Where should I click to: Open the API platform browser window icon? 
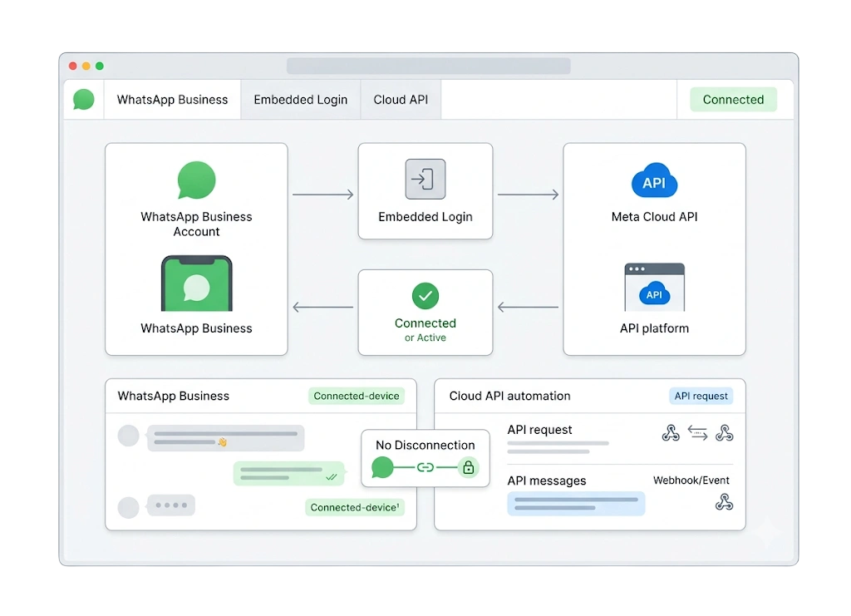point(654,287)
